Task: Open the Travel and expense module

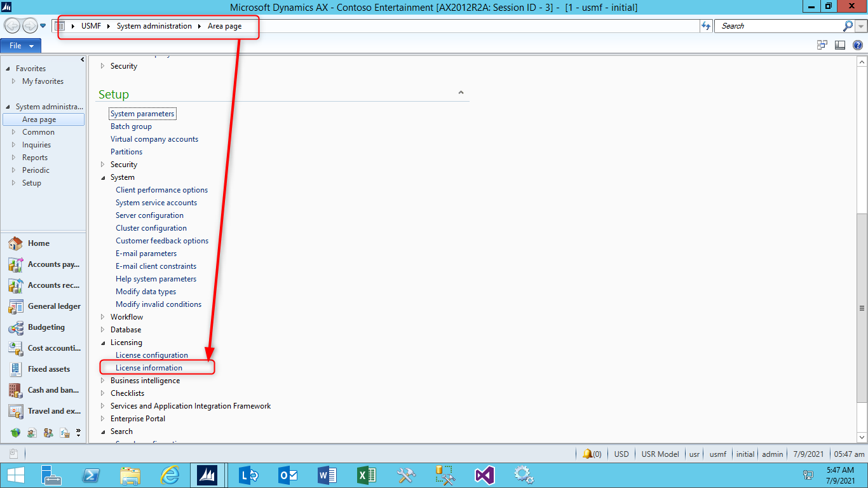Action: point(43,411)
